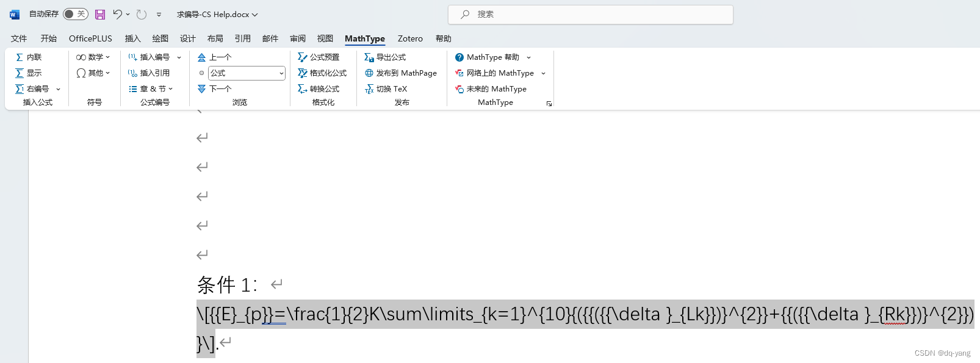Open MathType group dialog launcher
The width and height of the screenshot is (980, 363).
(549, 104)
